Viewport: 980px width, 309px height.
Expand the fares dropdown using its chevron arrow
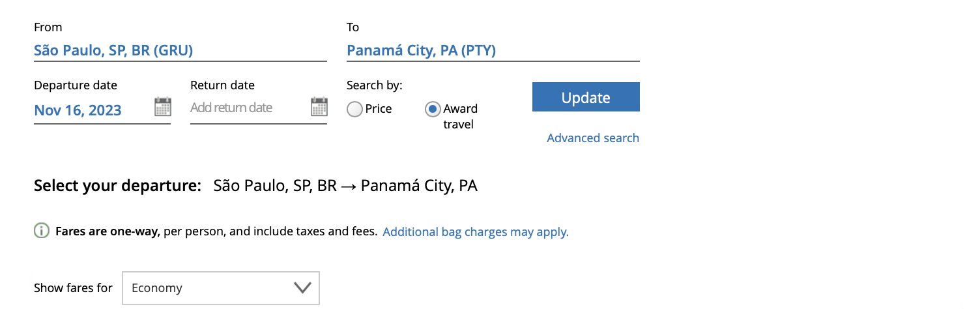coord(302,287)
